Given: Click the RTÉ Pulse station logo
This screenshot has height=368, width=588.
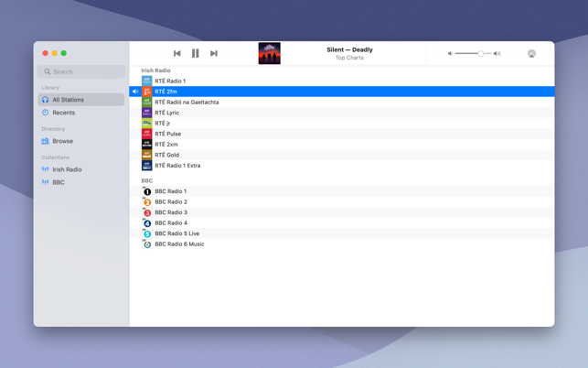Looking at the screenshot, I should click(x=147, y=134).
